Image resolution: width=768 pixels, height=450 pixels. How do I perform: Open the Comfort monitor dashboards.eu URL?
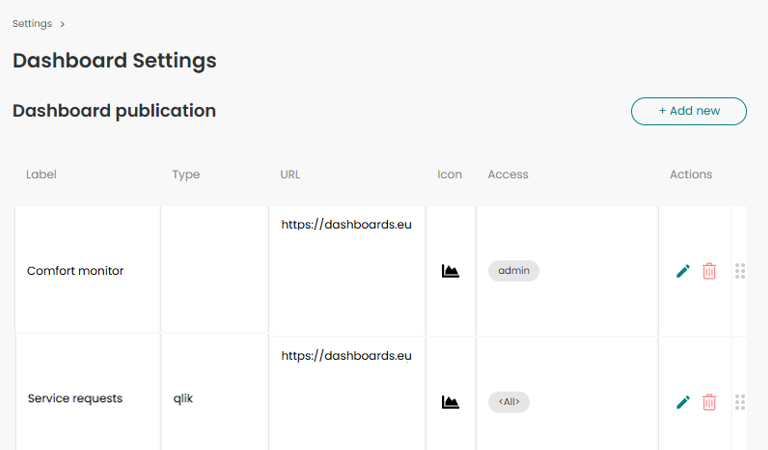[346, 225]
